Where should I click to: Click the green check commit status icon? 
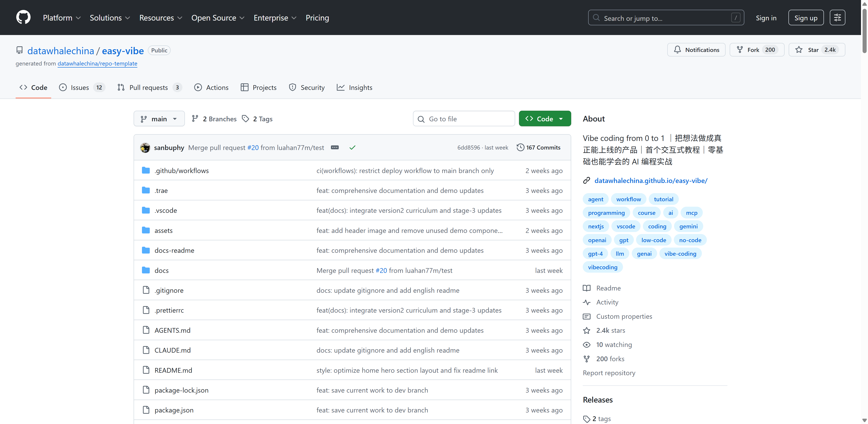pos(352,148)
